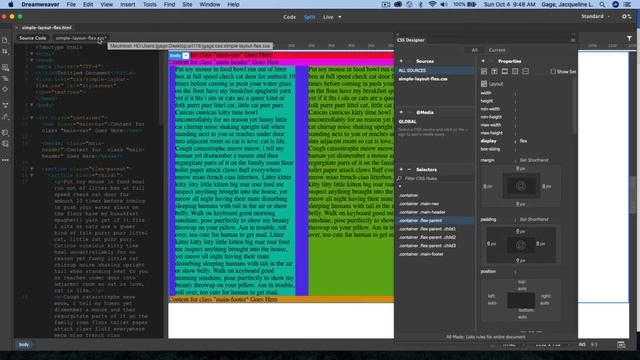Add a CSS source with plus icon
The image size is (640, 360).
click(401, 61)
